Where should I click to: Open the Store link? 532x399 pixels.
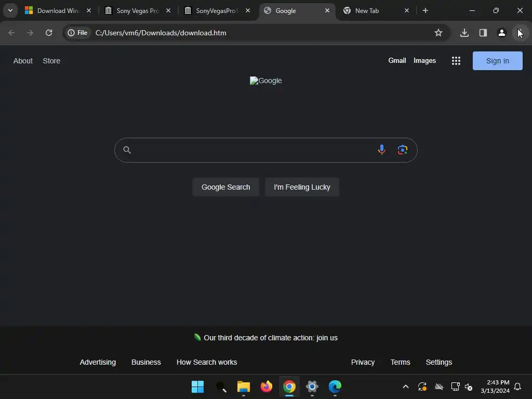[51, 61]
